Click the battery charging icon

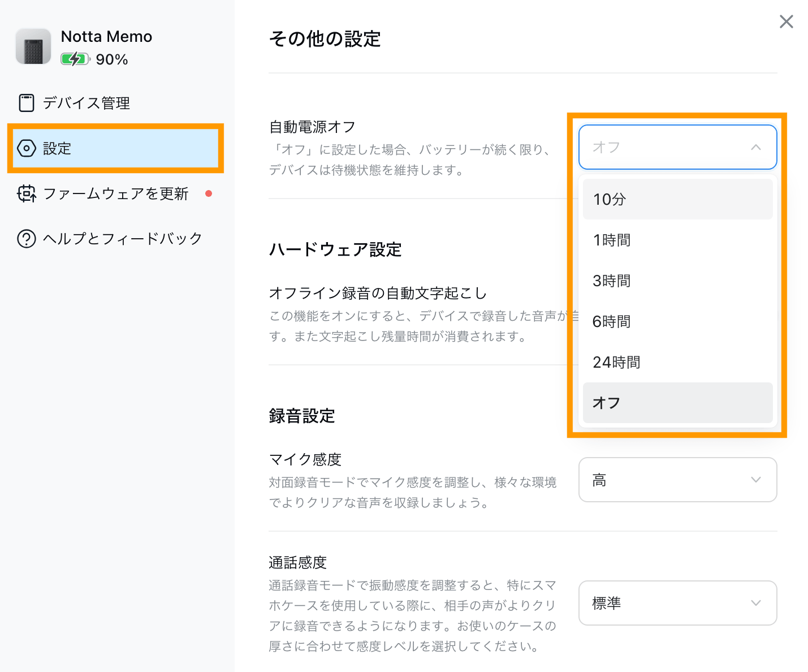[x=76, y=59]
